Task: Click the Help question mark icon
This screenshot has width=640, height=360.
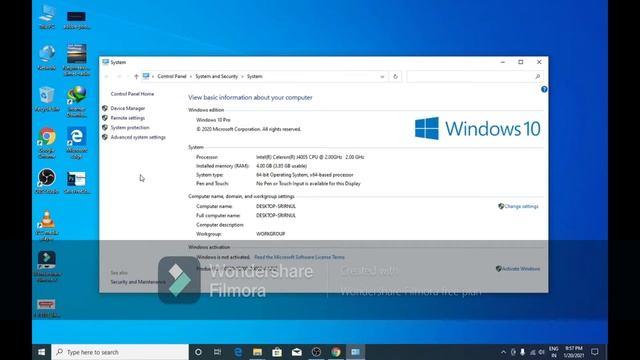Action: 544,89
